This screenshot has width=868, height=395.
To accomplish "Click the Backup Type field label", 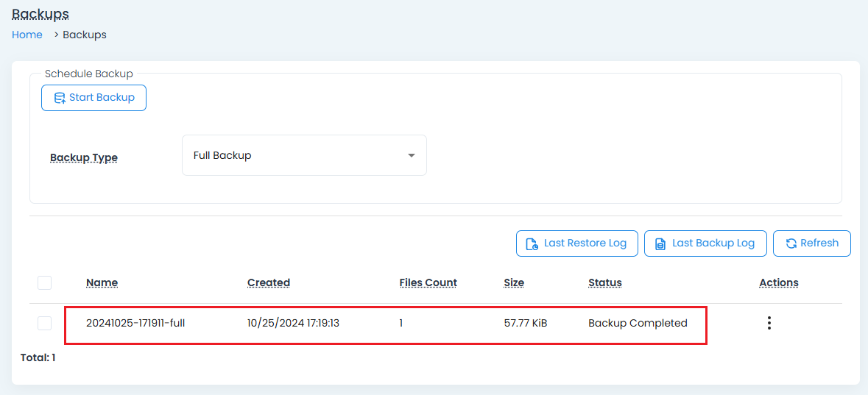I will [x=84, y=157].
